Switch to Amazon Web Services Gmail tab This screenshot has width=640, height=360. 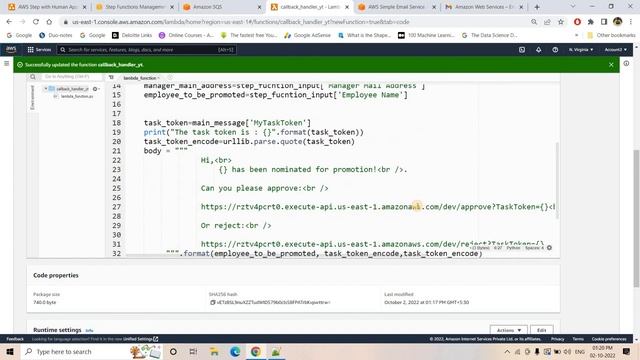tap(484, 7)
